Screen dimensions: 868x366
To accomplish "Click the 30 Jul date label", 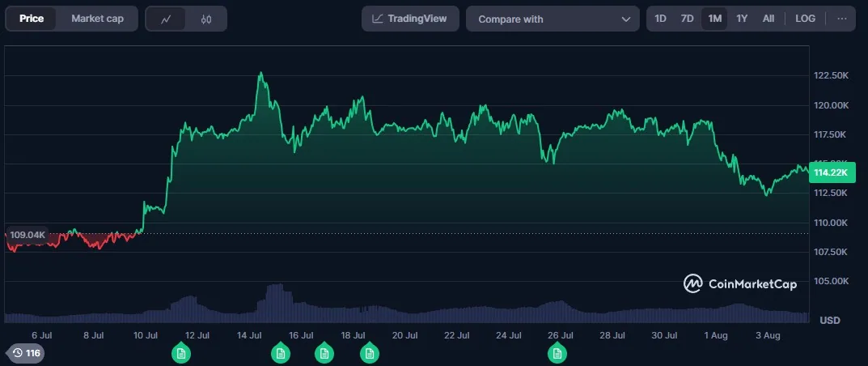I will coord(663,335).
